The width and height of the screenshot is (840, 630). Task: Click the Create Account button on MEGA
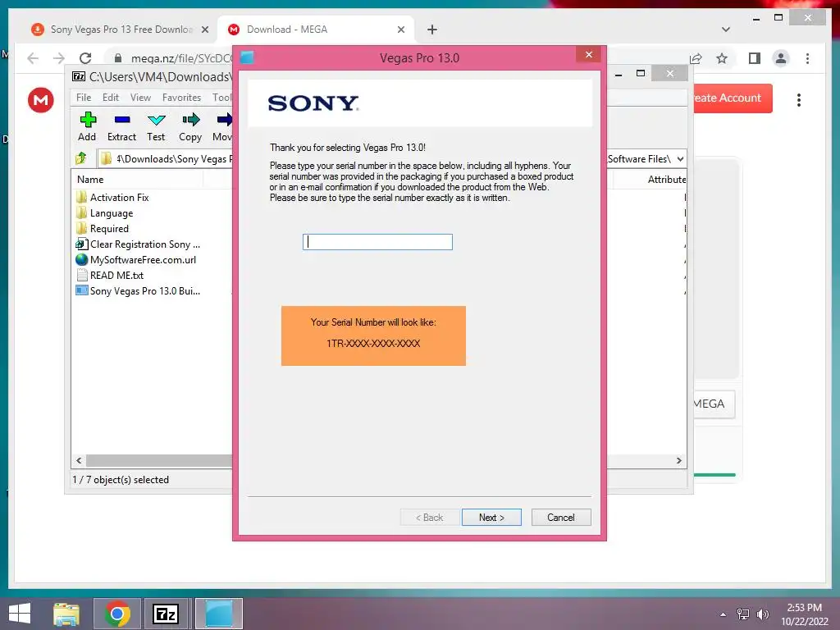coord(733,98)
